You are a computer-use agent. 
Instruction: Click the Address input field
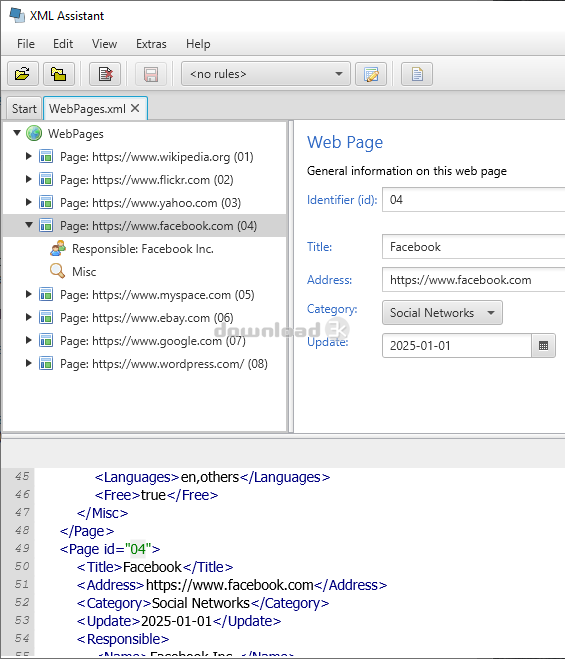(473, 279)
